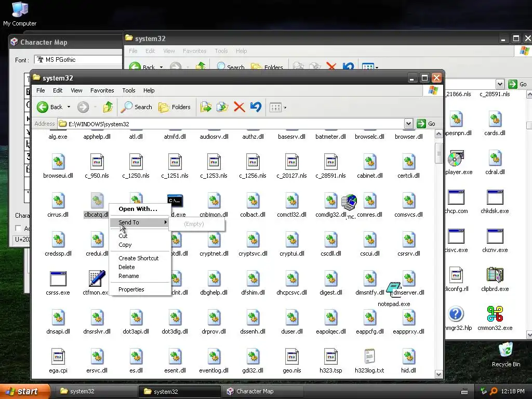This screenshot has width=532, height=399.
Task: Select clipbrd.exe in the back system32 window
Action: coord(495,275)
